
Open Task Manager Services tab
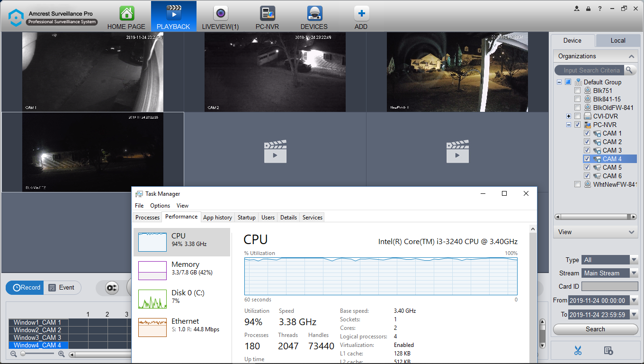313,218
